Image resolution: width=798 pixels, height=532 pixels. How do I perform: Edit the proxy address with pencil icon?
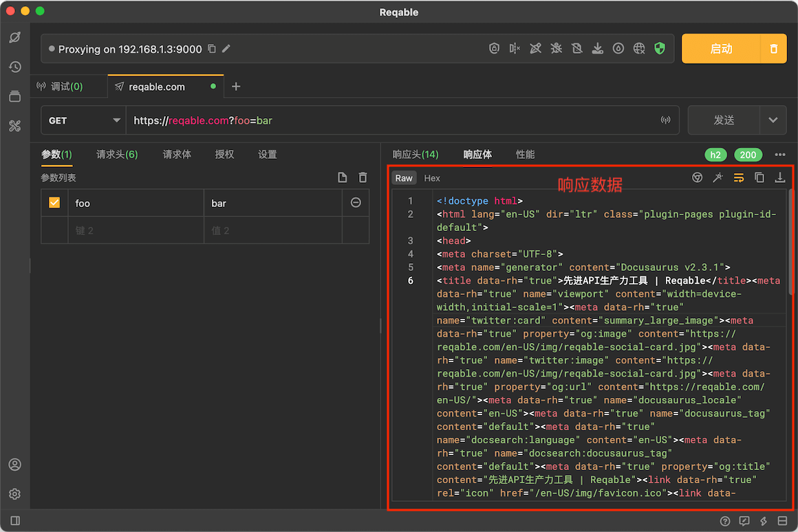[x=226, y=49]
